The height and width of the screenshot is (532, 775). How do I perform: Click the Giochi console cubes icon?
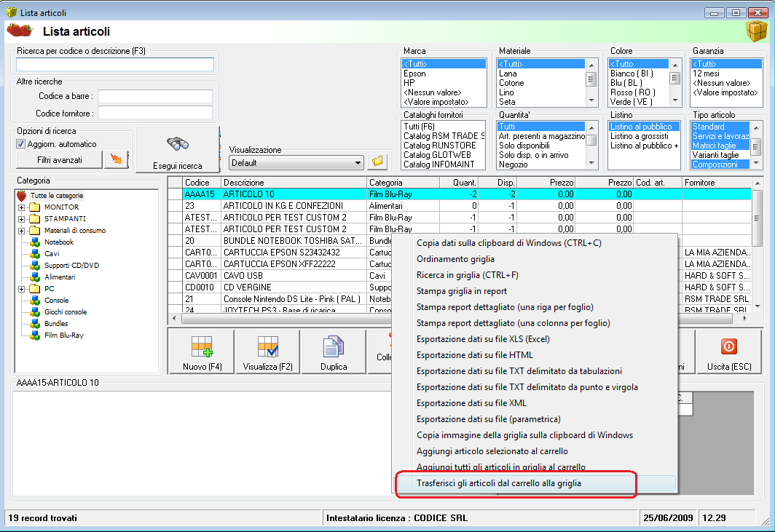pyautogui.click(x=35, y=312)
